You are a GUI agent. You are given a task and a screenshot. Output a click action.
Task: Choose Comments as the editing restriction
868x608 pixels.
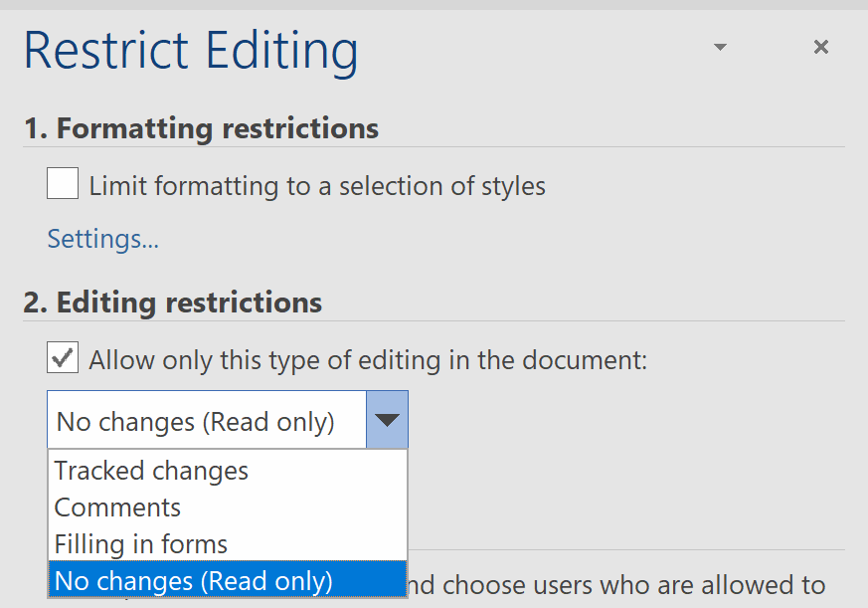pyautogui.click(x=116, y=507)
